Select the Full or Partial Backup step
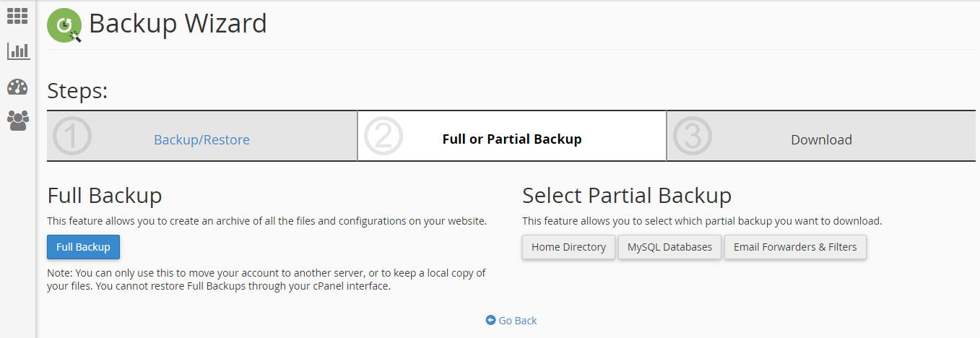Screen dimensions: 980x338 point(512,139)
